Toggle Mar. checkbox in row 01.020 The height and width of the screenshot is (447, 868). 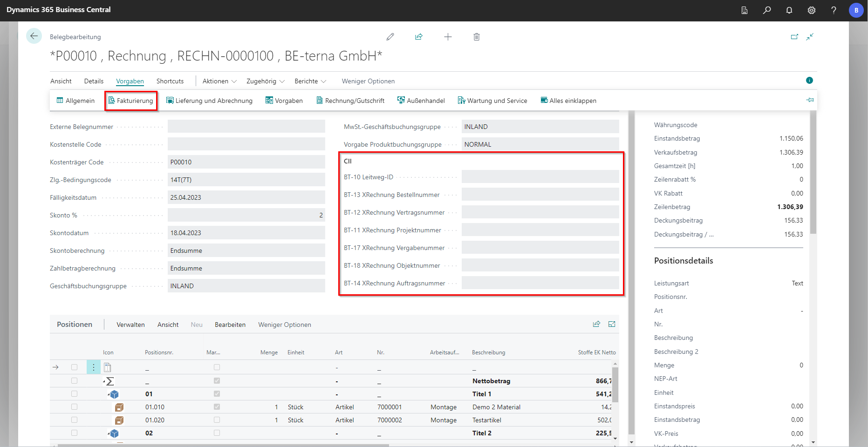click(217, 420)
